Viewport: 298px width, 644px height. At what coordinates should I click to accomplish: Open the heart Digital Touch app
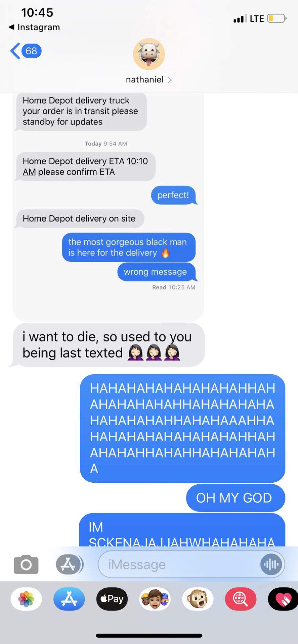283,599
